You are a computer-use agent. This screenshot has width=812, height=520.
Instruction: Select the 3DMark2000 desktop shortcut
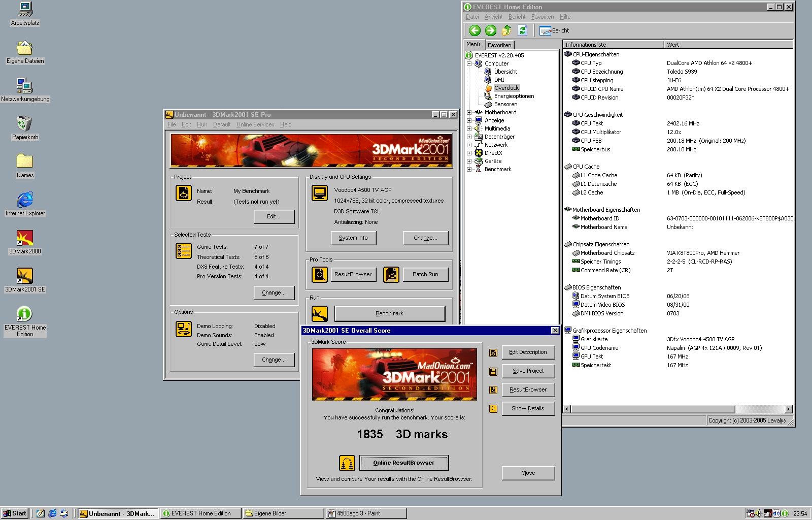tap(25, 243)
